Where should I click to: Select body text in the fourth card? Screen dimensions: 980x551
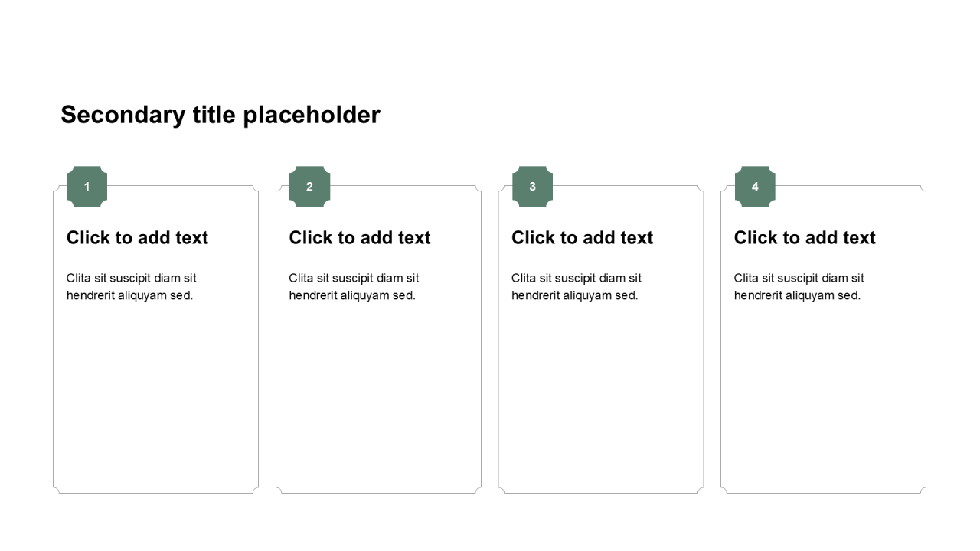tap(799, 287)
